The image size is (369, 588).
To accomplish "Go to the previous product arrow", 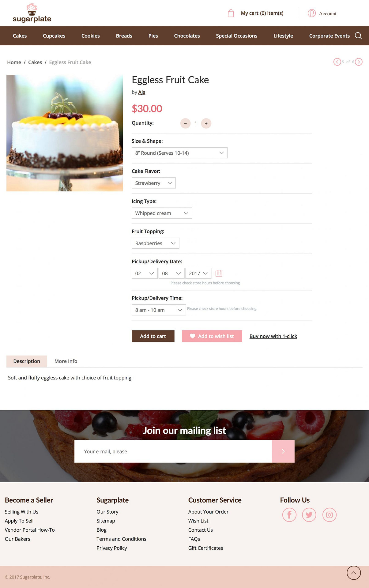I will coord(337,62).
